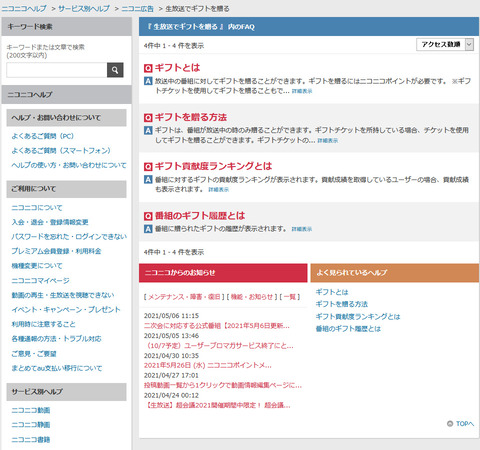Click the Q icon beside ギフトを贈る方法
The width and height of the screenshot is (480, 450).
point(148,118)
